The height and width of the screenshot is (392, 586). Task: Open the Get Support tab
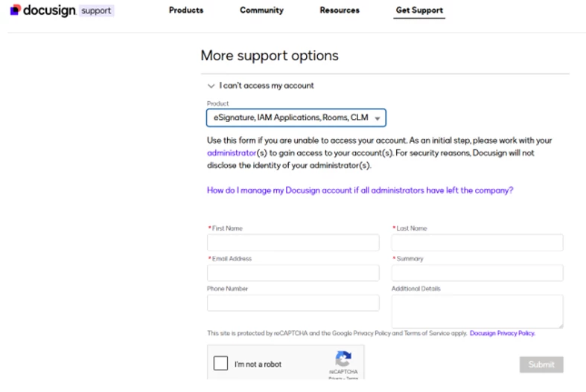(419, 10)
